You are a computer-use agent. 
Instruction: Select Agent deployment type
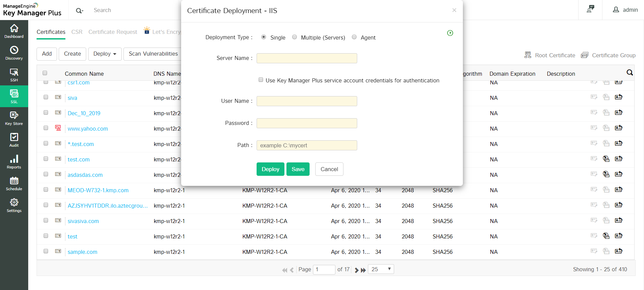pyautogui.click(x=354, y=37)
